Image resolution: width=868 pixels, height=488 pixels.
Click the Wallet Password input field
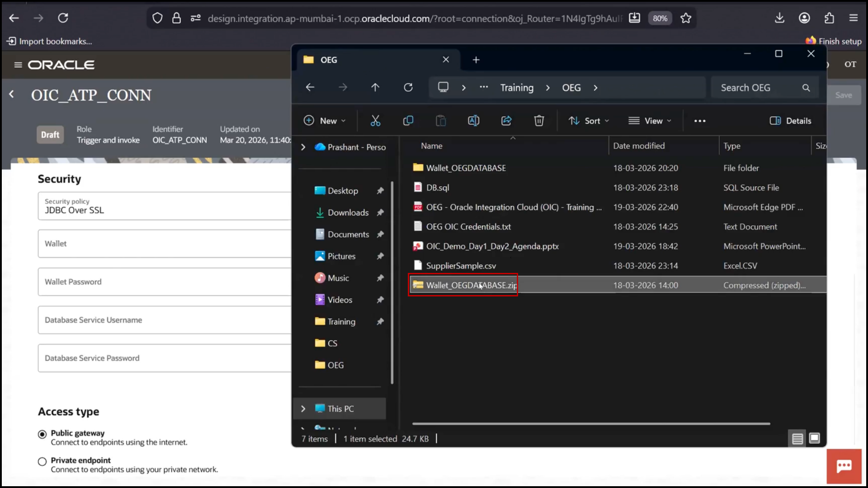pyautogui.click(x=165, y=282)
